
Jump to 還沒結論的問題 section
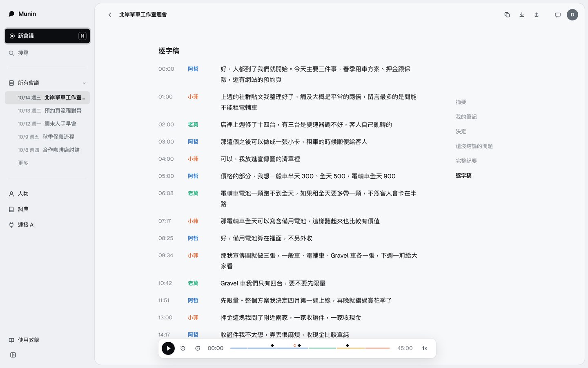[x=474, y=146]
